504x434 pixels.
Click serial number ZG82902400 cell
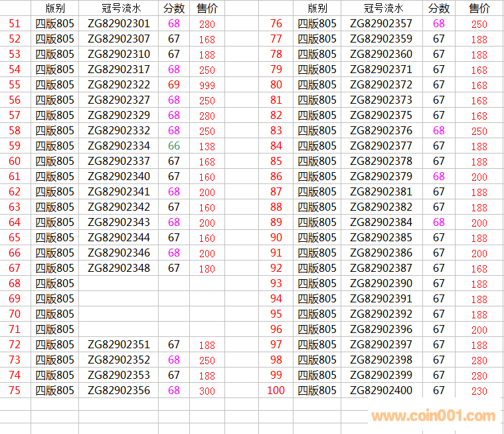point(381,391)
